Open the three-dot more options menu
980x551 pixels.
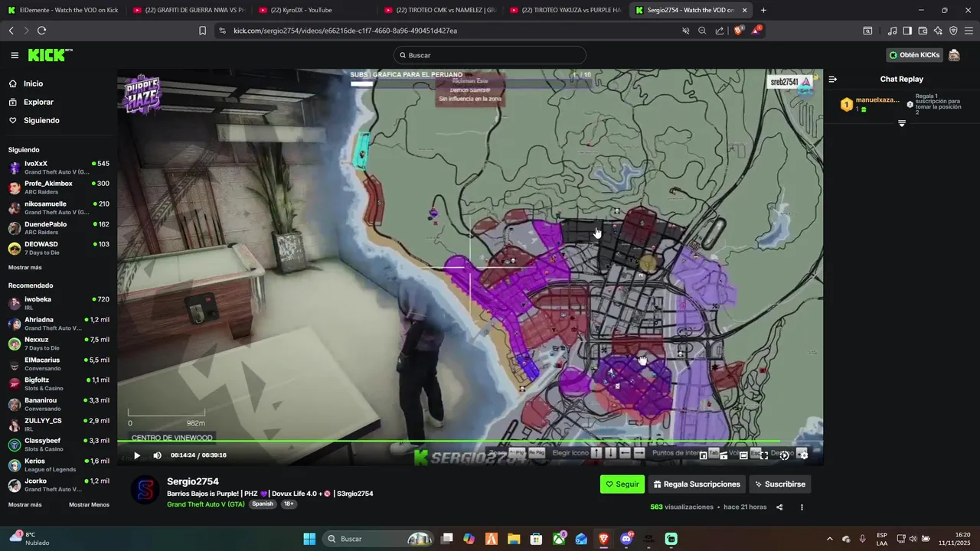tap(802, 507)
